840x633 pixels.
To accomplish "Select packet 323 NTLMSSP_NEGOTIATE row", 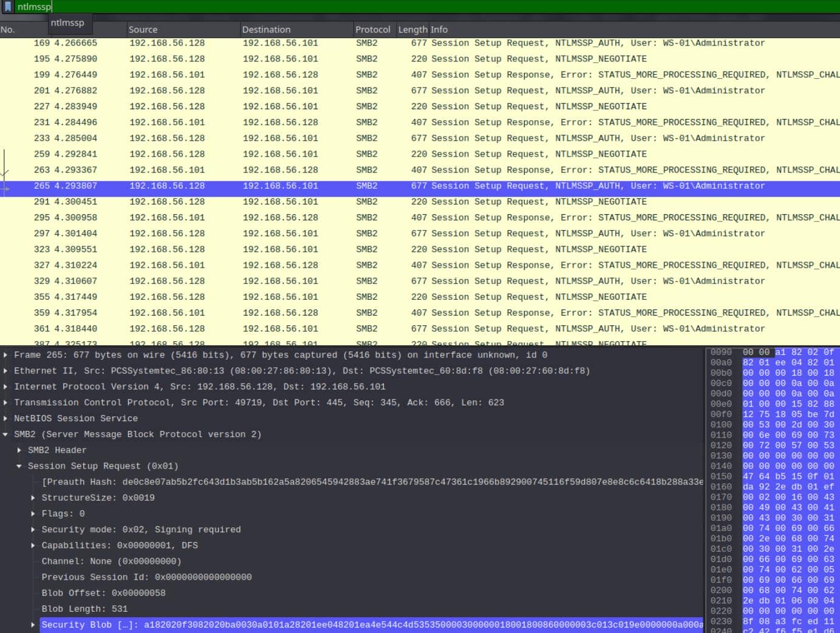I will 420,249.
